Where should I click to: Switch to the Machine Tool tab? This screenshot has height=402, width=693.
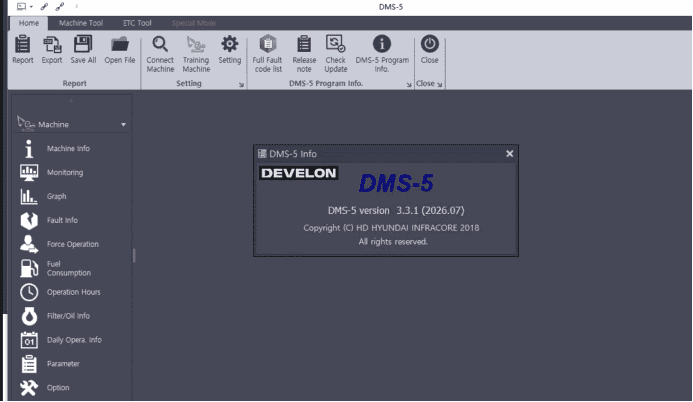(81, 23)
